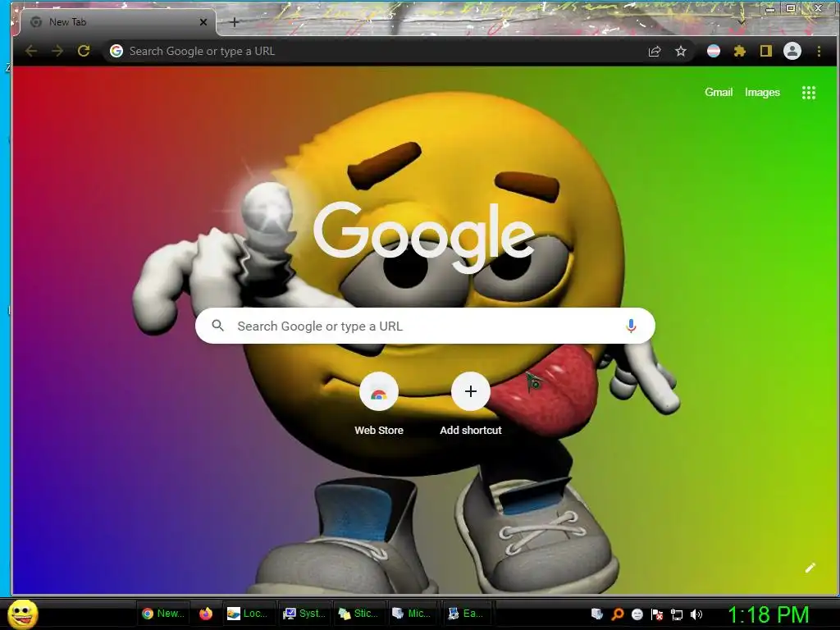
Task: Click the forward navigation arrow
Action: pyautogui.click(x=57, y=52)
